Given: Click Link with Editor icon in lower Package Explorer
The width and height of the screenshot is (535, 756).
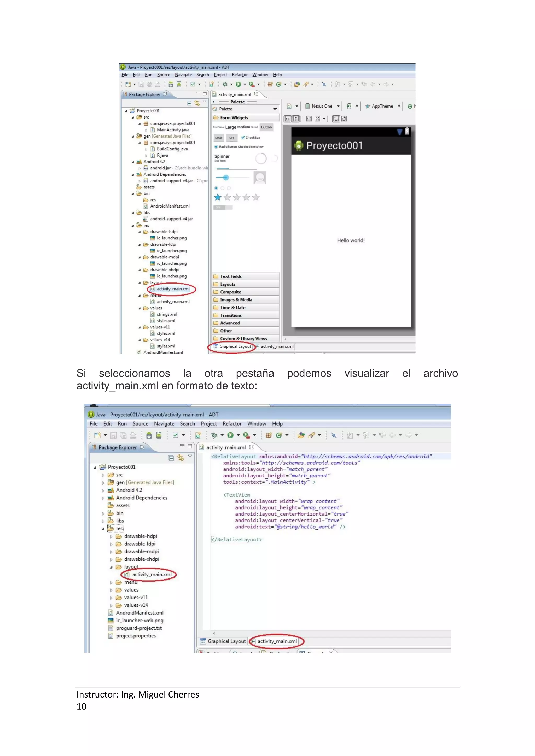Looking at the screenshot, I should click(x=181, y=458).
